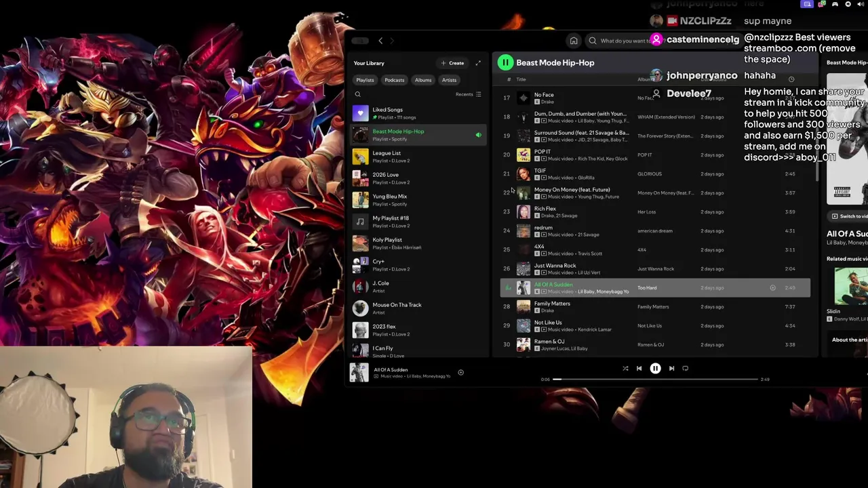Filter library by Podcasts
The image size is (868, 488).
tap(395, 80)
